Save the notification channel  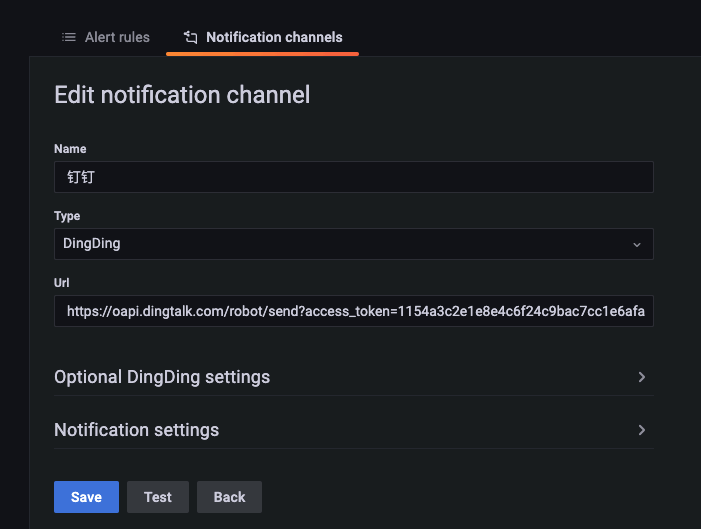(x=86, y=497)
